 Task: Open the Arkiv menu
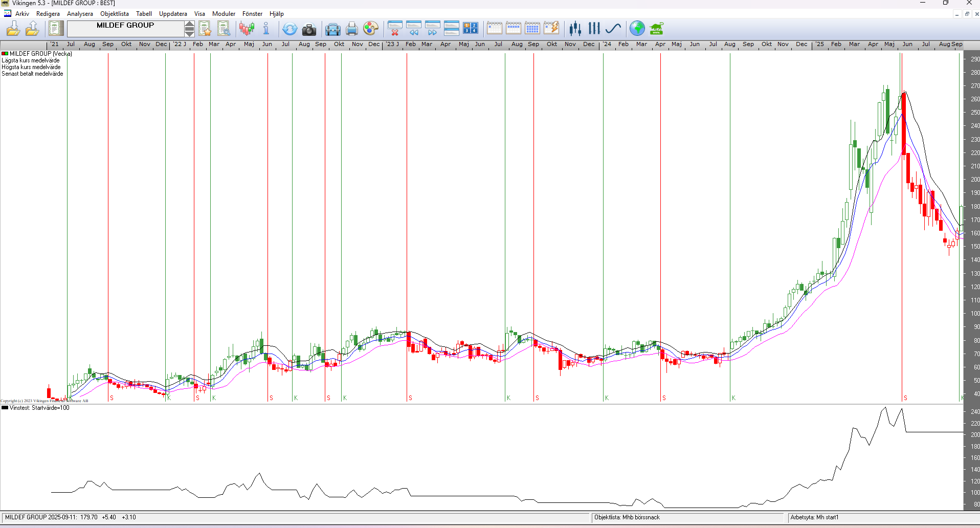click(22, 14)
